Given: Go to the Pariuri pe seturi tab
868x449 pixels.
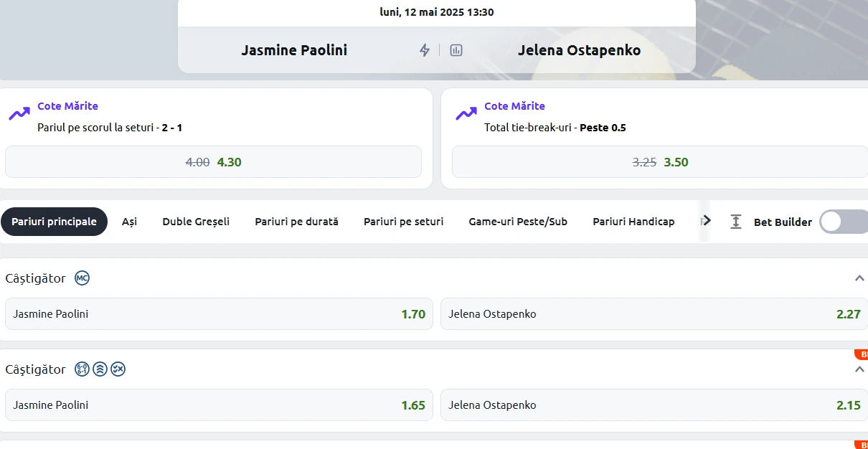Looking at the screenshot, I should tap(403, 222).
